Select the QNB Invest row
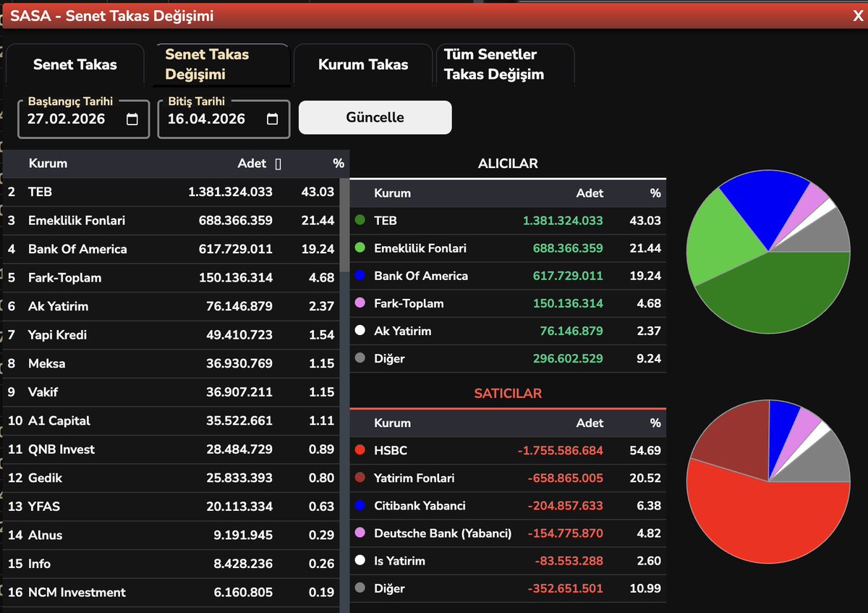Image resolution: width=868 pixels, height=613 pixels. click(x=171, y=449)
